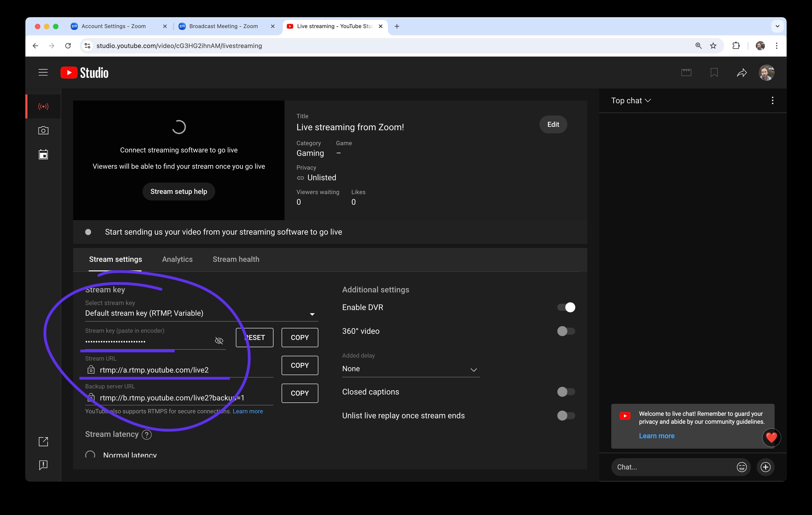Click the video/content icon in sidebar

click(43, 154)
